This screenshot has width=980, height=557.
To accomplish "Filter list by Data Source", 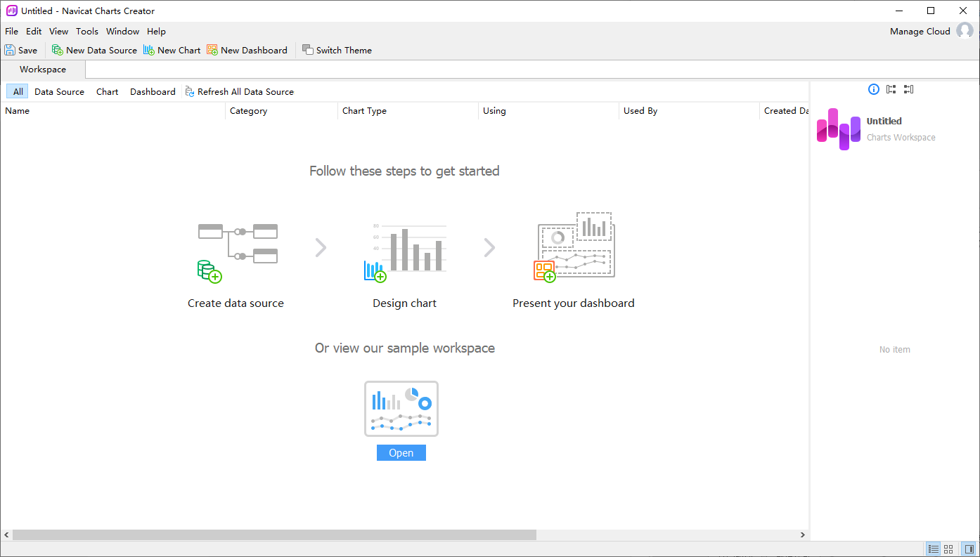I will tap(59, 91).
